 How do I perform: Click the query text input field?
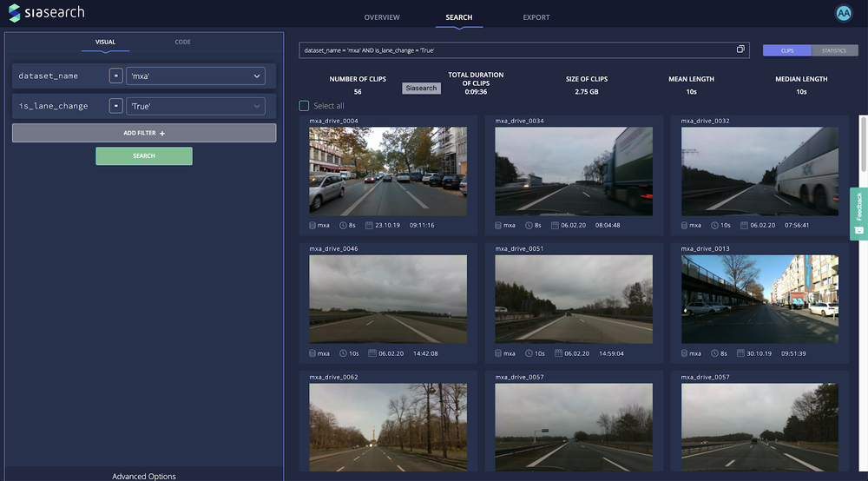[523, 49]
